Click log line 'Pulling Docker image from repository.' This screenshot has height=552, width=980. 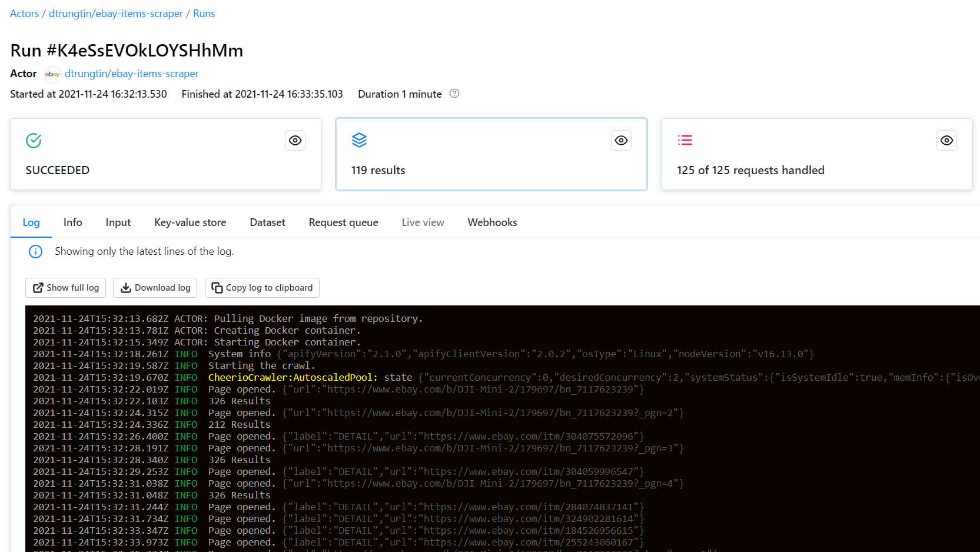point(318,318)
